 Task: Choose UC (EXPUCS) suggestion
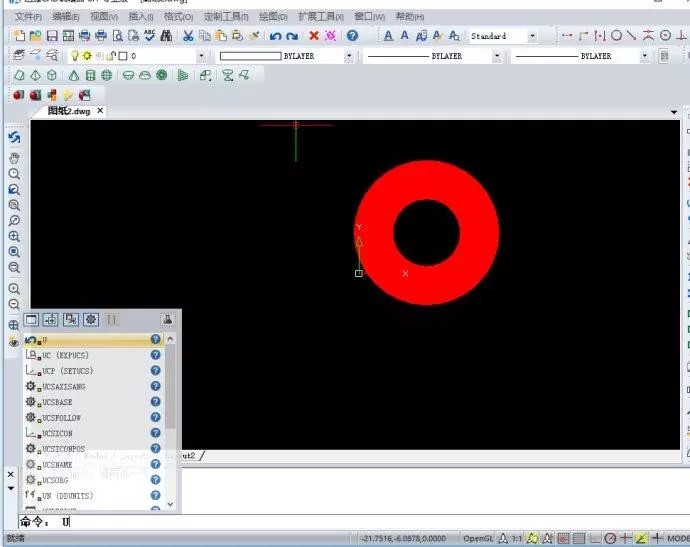click(93, 355)
